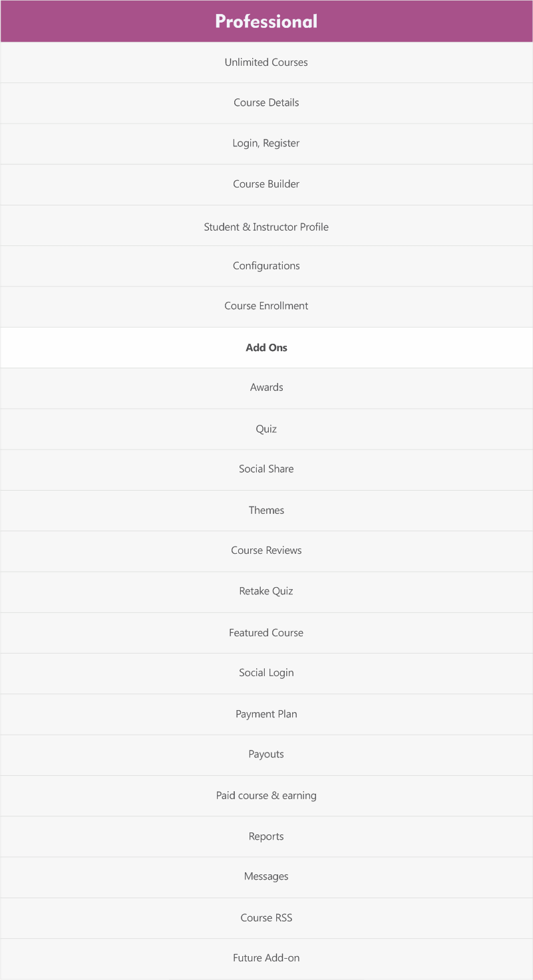The width and height of the screenshot is (533, 980).
Task: Click the Course Builder feature
Action: click(x=266, y=184)
